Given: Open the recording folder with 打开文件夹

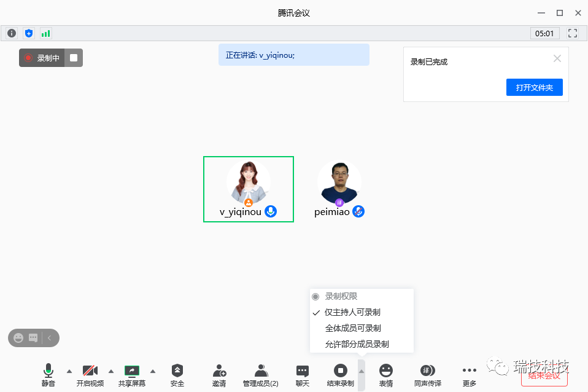Looking at the screenshot, I should click(x=535, y=87).
